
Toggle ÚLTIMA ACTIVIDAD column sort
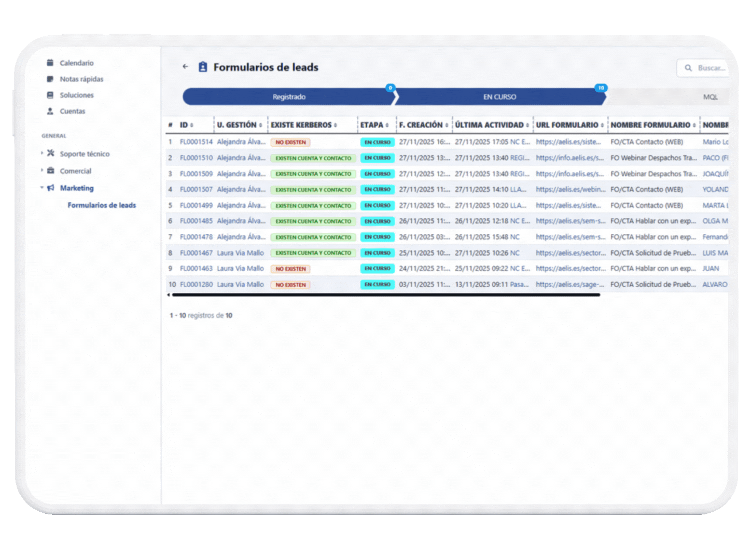[x=528, y=124]
